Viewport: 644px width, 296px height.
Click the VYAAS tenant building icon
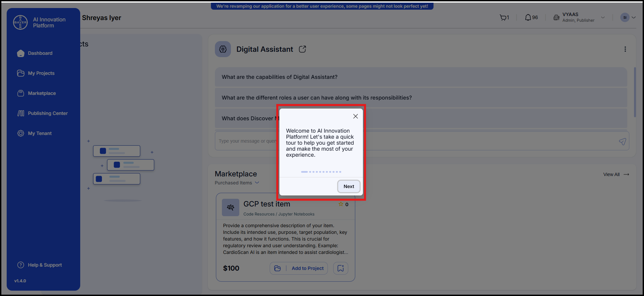556,17
